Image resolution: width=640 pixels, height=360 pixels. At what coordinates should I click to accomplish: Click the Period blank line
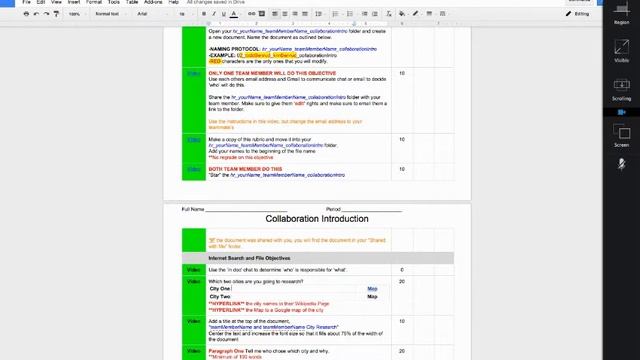pyautogui.click(x=372, y=210)
